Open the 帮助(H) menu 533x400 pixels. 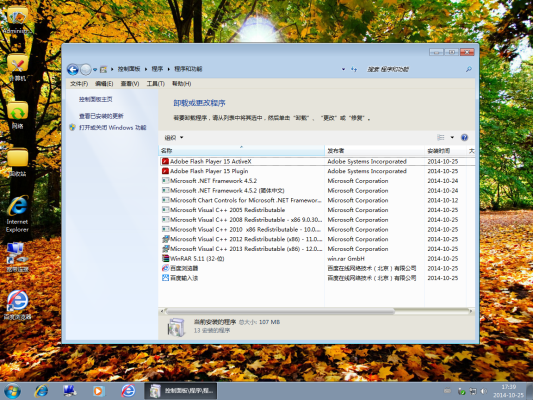182,84
